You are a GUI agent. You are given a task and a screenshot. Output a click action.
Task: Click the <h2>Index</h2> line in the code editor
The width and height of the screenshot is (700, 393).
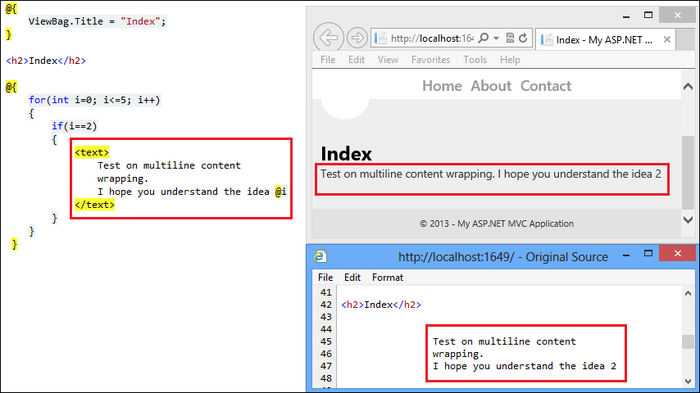pos(46,60)
